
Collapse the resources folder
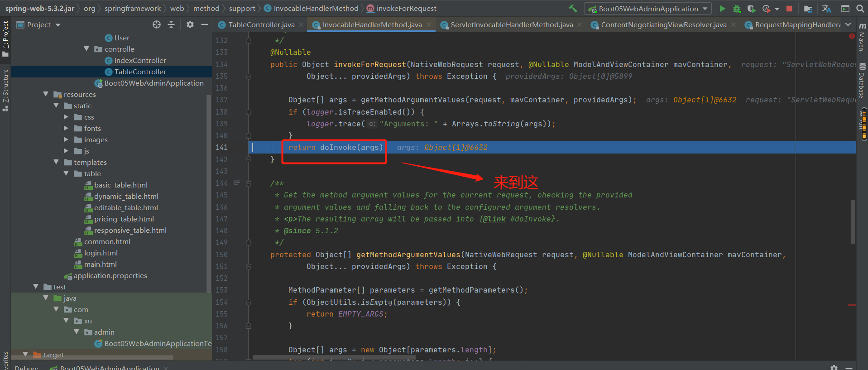coord(46,94)
